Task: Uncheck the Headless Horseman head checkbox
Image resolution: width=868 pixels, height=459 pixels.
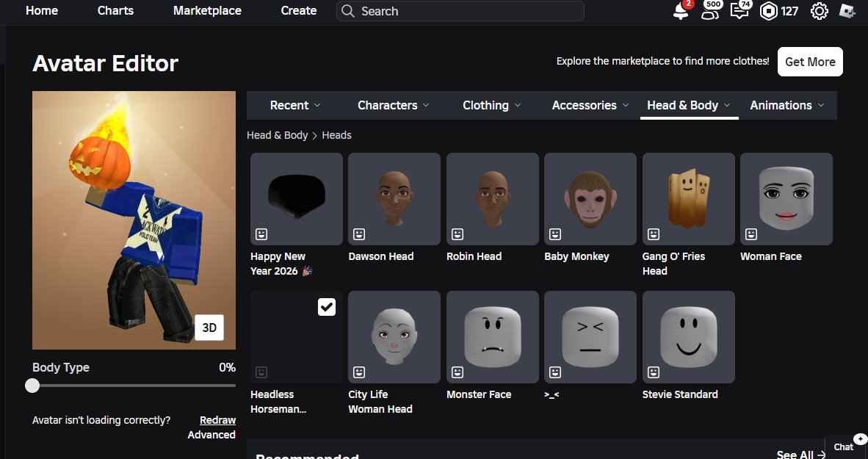Action: [x=327, y=307]
